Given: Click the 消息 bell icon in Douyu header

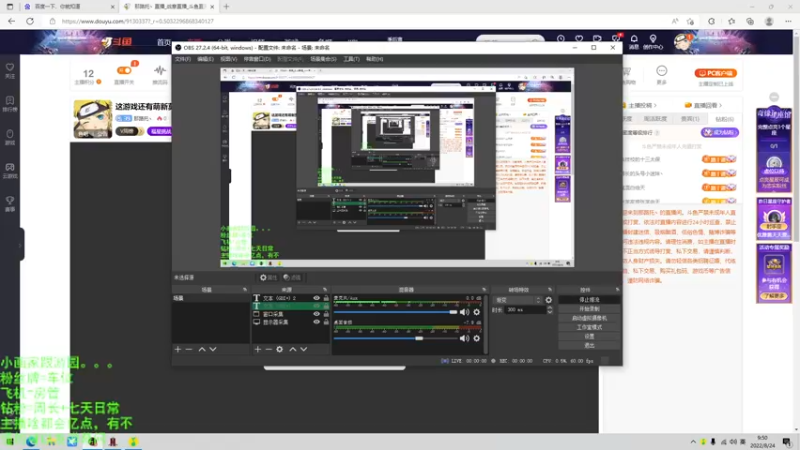Looking at the screenshot, I should coord(634,39).
